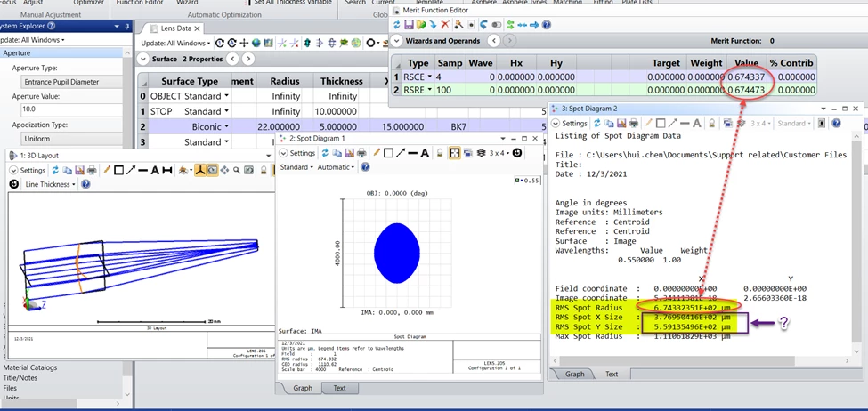
Task: Print the 3D Layout window
Action: (92, 171)
